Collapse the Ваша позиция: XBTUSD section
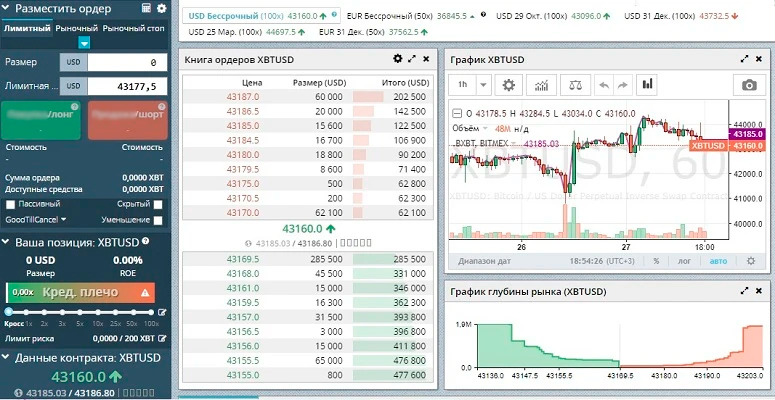The height and width of the screenshot is (400, 775). 7,242
